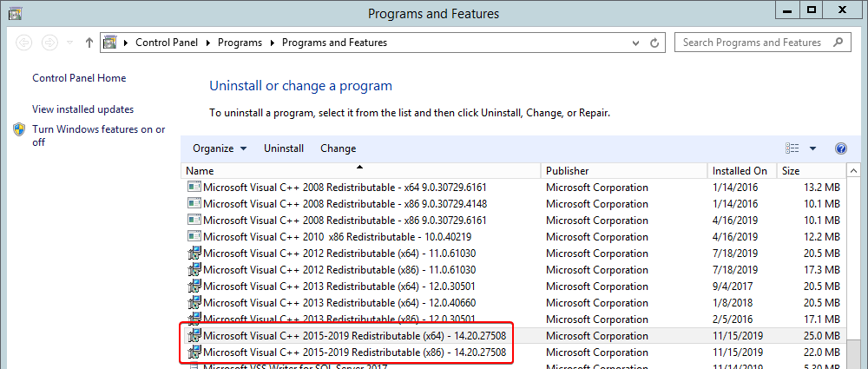Click Change in the toolbar

click(x=338, y=148)
